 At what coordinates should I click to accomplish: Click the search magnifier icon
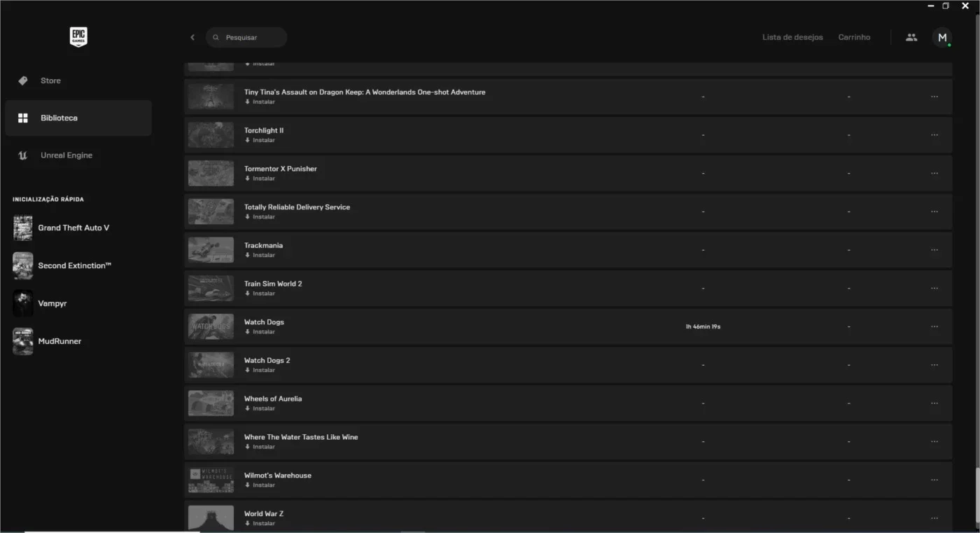[x=216, y=37]
